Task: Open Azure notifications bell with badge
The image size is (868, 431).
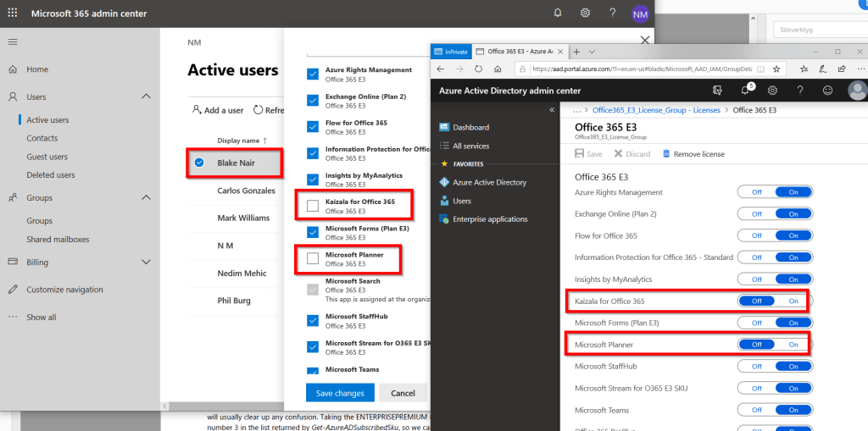Action: click(746, 89)
